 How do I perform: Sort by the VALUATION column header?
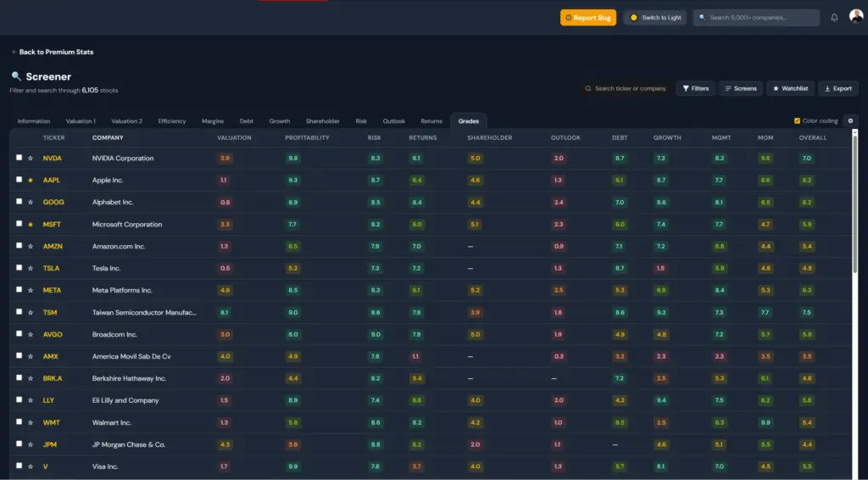234,137
